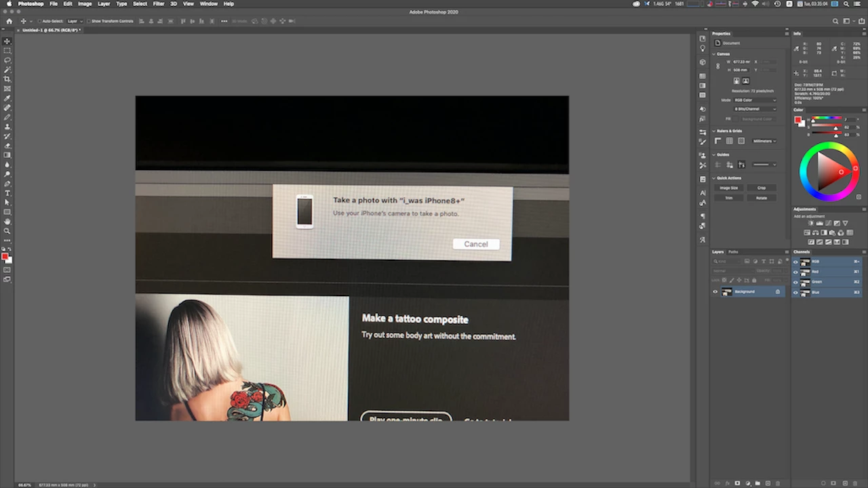Select the Pen tool
868x488 pixels.
point(7,184)
